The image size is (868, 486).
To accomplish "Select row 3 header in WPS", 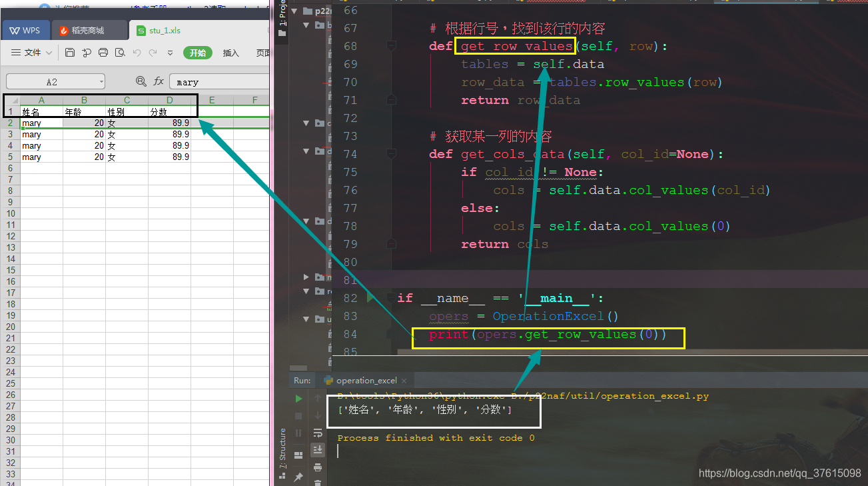I will pos(10,135).
